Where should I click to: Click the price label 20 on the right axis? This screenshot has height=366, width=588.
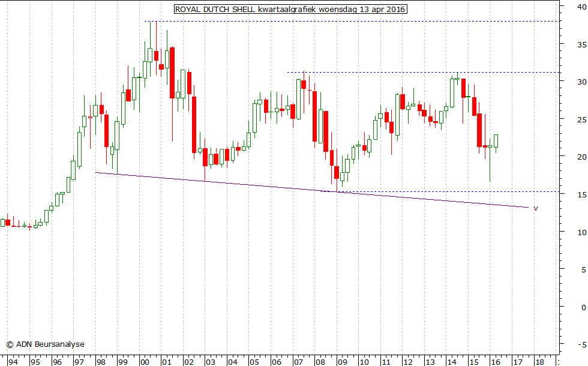click(x=582, y=157)
